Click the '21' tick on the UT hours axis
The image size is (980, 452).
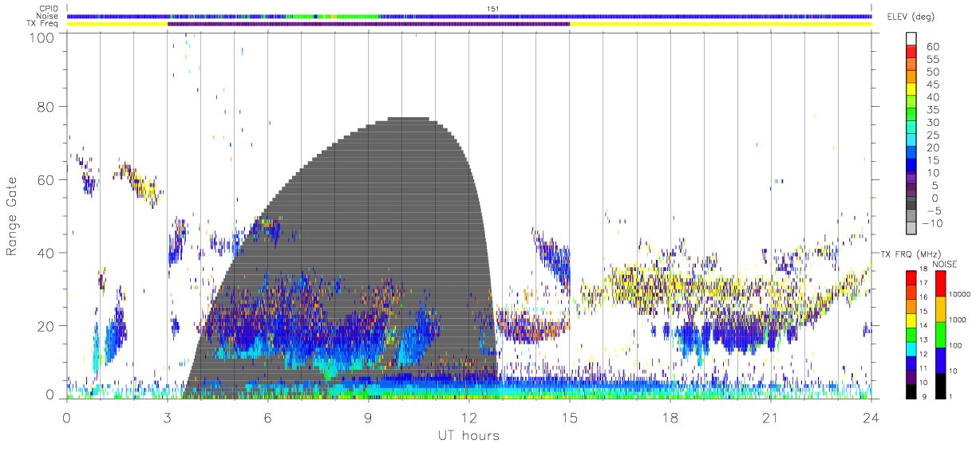(x=771, y=416)
